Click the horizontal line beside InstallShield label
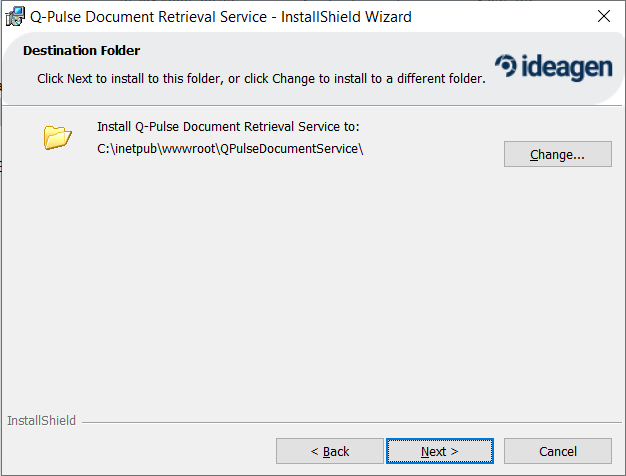 click(351, 422)
